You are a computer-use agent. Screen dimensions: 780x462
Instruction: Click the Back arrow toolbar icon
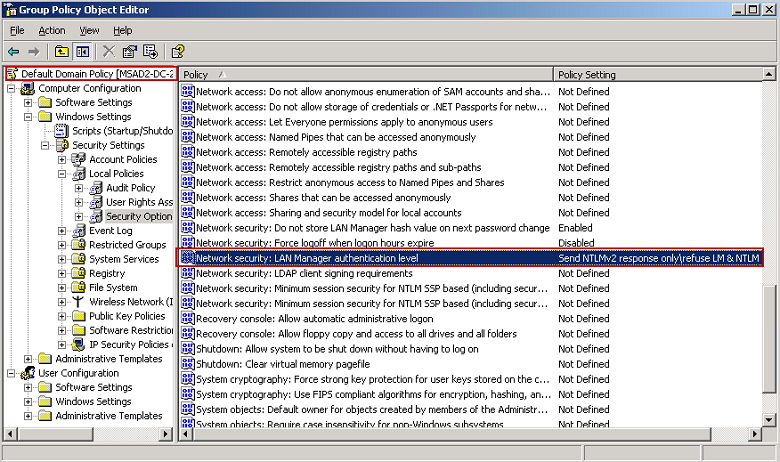click(14, 51)
